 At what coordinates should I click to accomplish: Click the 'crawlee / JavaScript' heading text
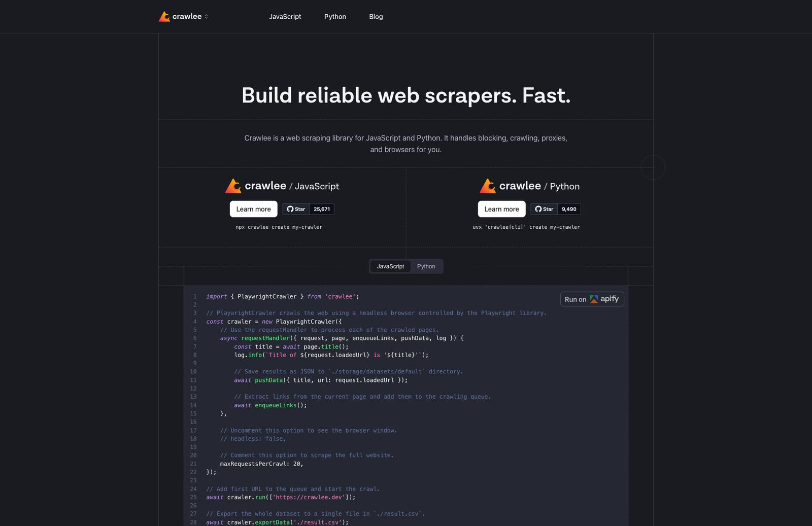(292, 186)
